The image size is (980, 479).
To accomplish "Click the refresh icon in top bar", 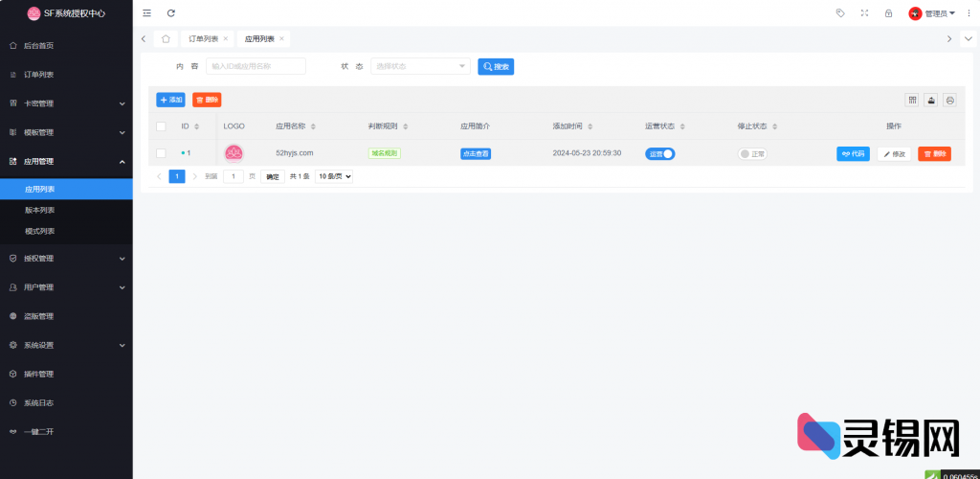I will [171, 13].
